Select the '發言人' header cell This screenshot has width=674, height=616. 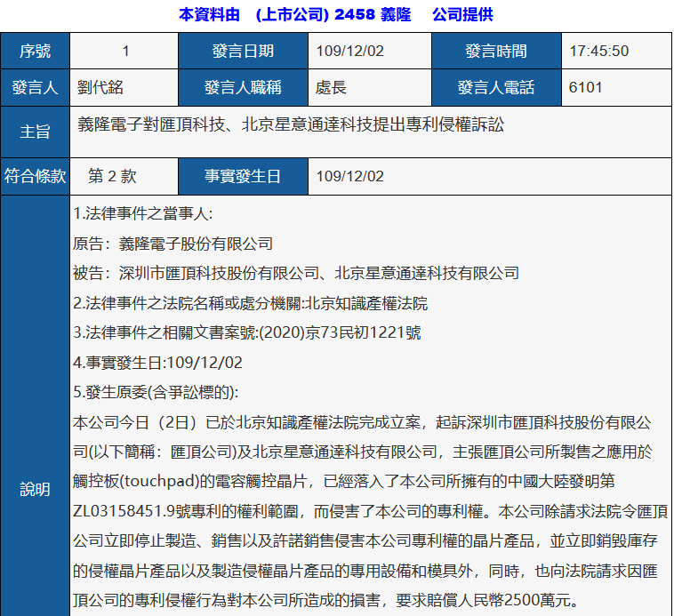(x=35, y=88)
